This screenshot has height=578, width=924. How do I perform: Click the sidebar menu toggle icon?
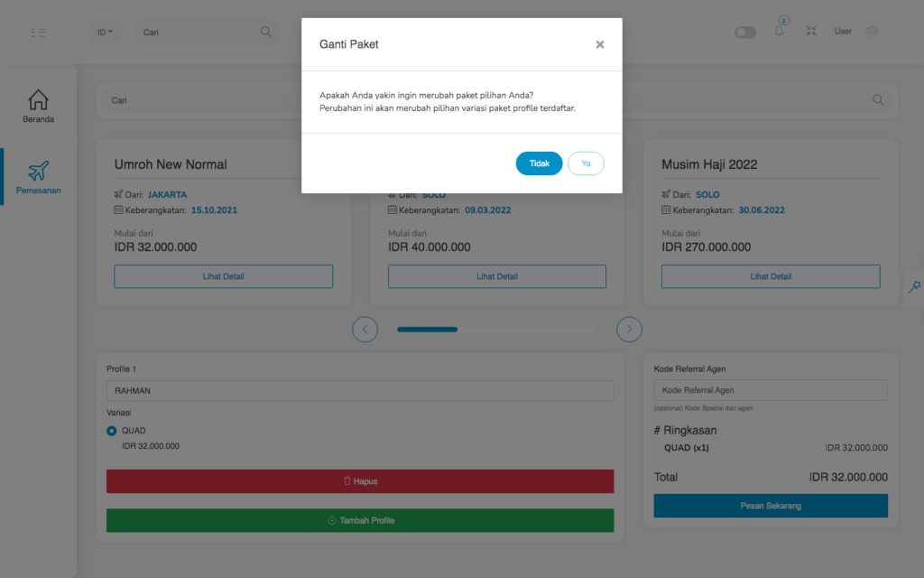(38, 33)
